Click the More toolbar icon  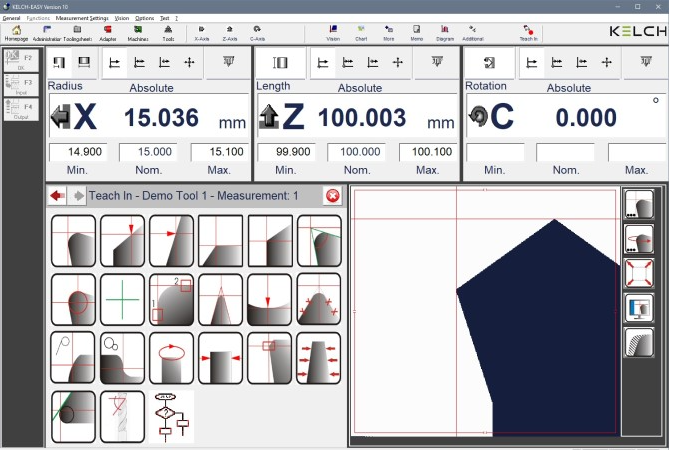tap(389, 33)
